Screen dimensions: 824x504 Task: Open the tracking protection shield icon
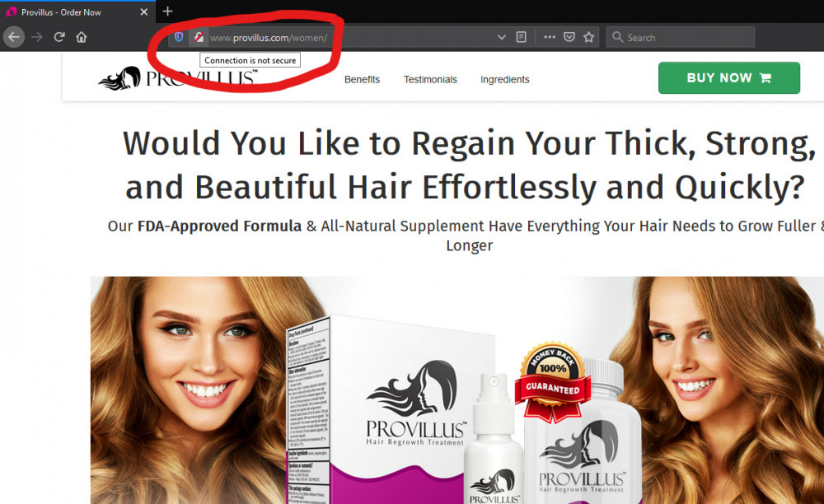pos(179,37)
